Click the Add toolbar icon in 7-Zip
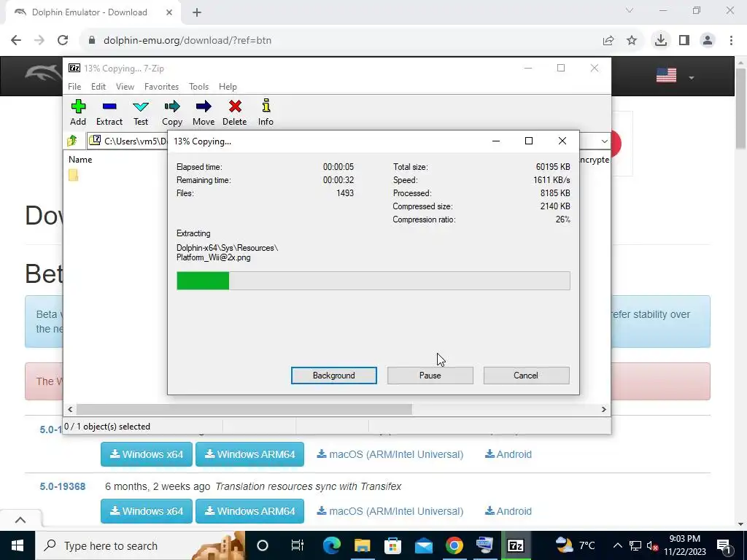 coord(78,112)
